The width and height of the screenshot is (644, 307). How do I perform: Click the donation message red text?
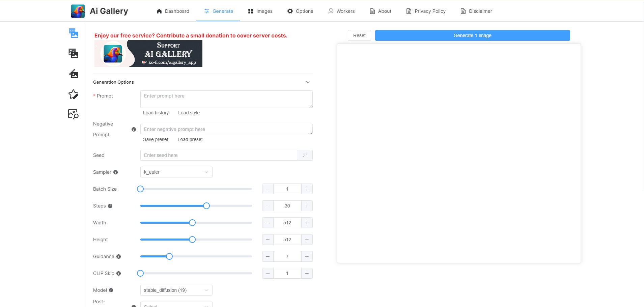pyautogui.click(x=191, y=35)
